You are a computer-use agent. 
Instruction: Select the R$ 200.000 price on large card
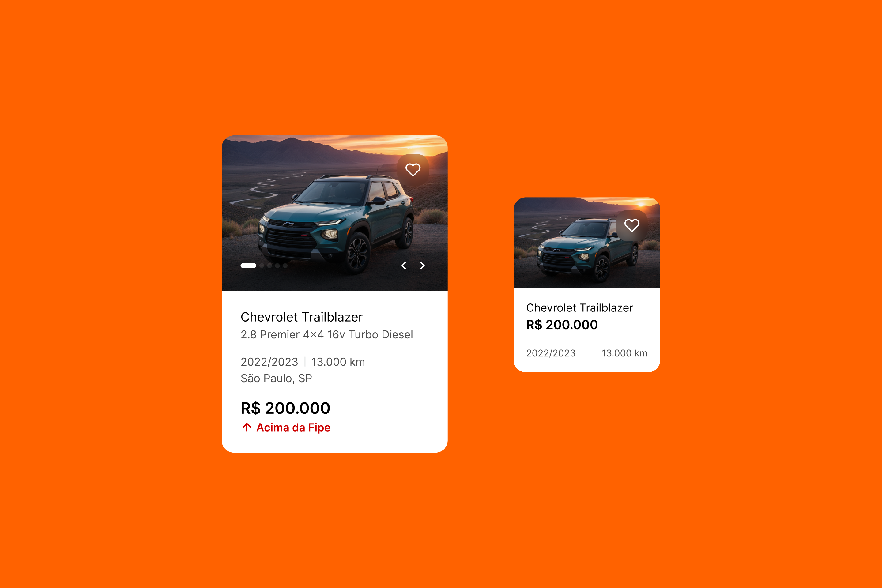click(285, 408)
